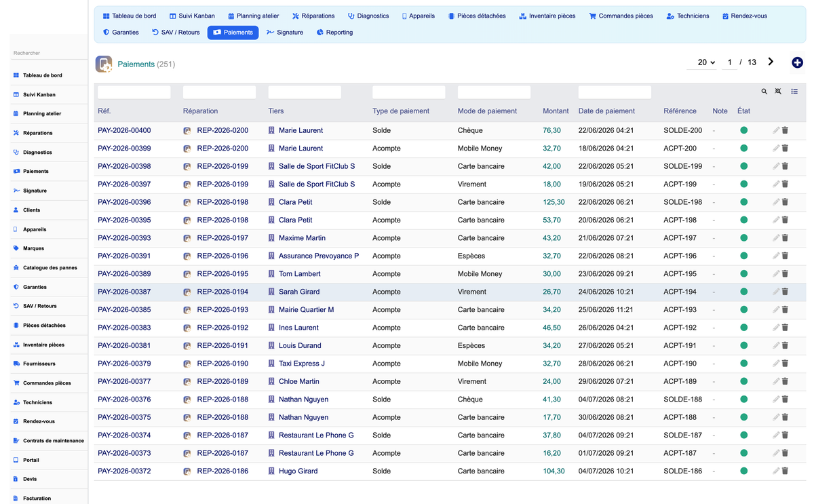Delete payment PAY-2026-00387 trash icon

[x=785, y=292]
